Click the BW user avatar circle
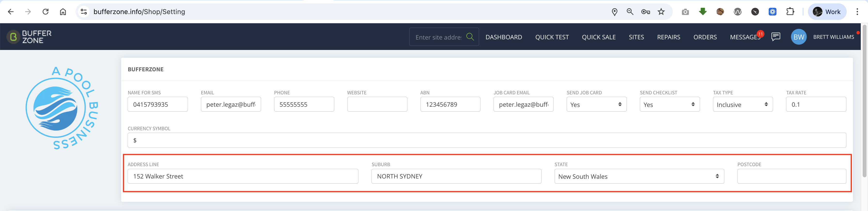Screen dimensions: 868x211 (x=798, y=37)
